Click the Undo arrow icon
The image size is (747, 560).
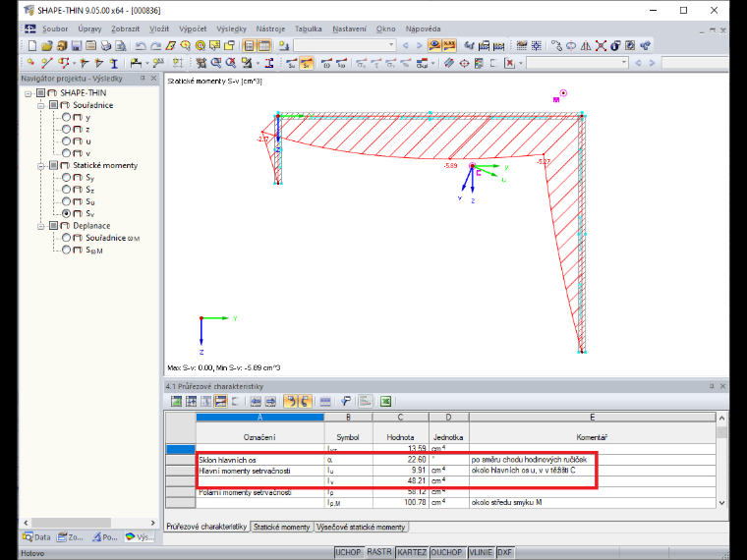140,46
